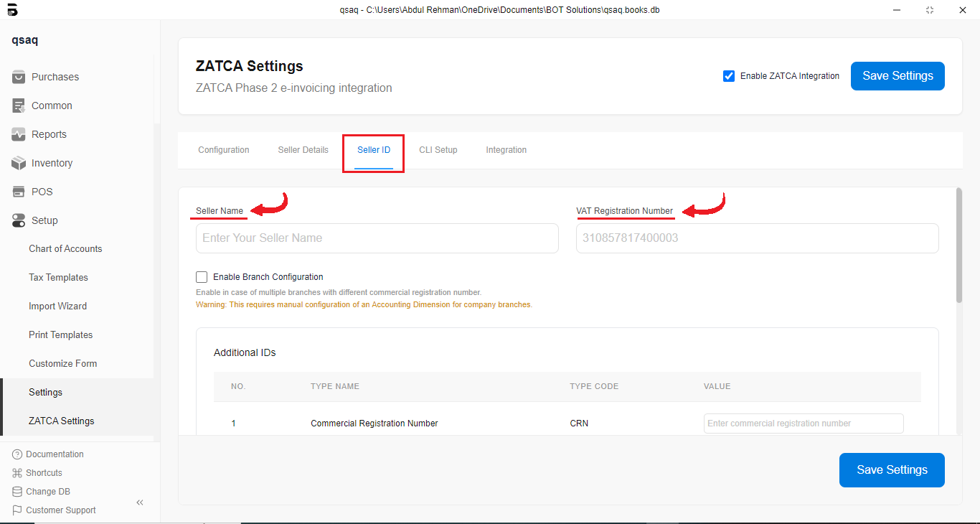
Task: Open Customer Support link
Action: pyautogui.click(x=60, y=510)
